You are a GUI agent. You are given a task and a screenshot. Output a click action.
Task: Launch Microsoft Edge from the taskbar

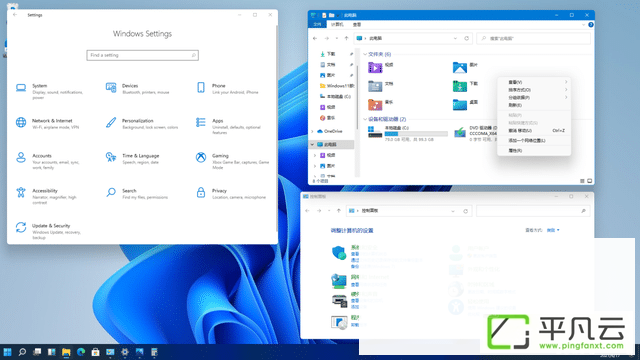(81, 352)
